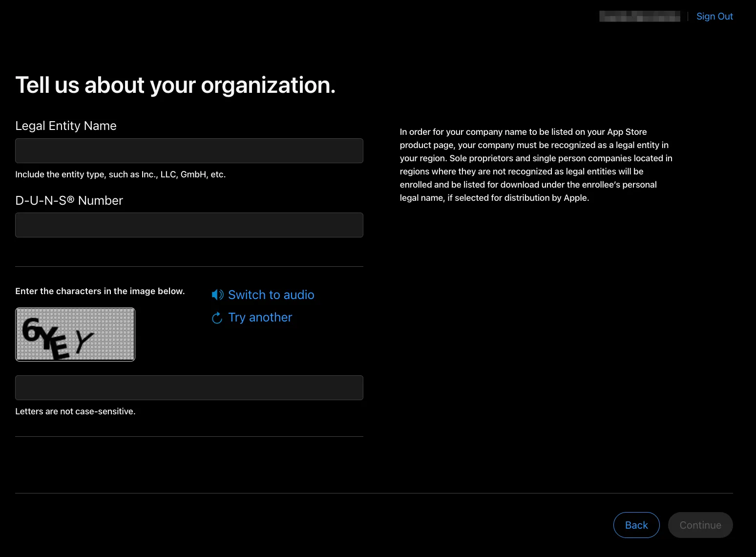
Task: Click the circular refresh icon beside Try another
Action: (x=217, y=318)
